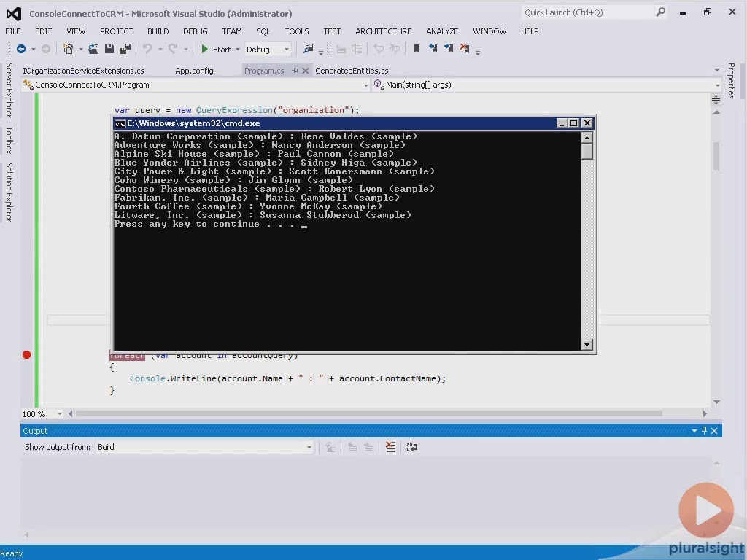
Task: Click the Navigate Forward arrow icon
Action: (x=46, y=49)
